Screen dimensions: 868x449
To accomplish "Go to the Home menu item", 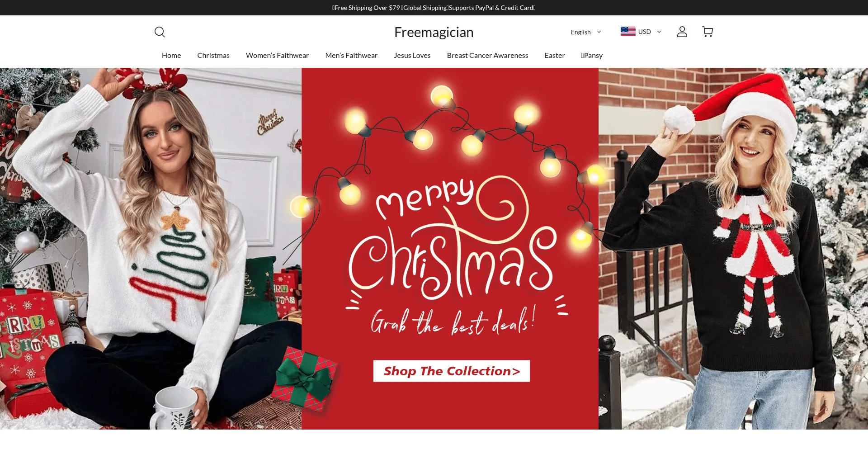I will (171, 55).
